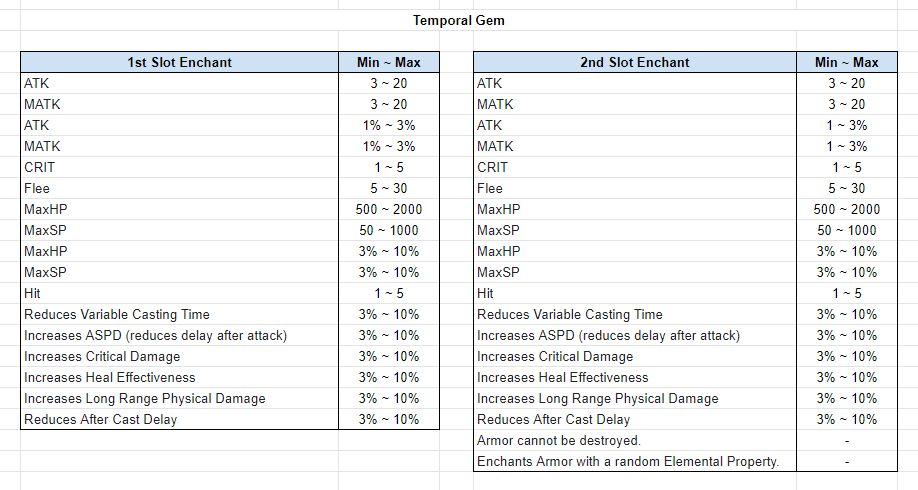Click the 1 ~ 3% ATK value in second table

[847, 125]
